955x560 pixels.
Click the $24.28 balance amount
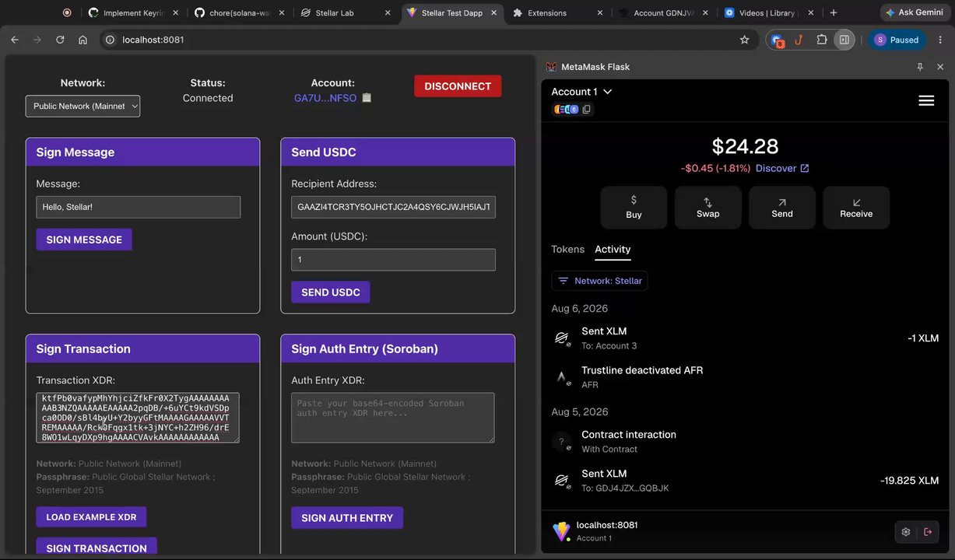745,146
